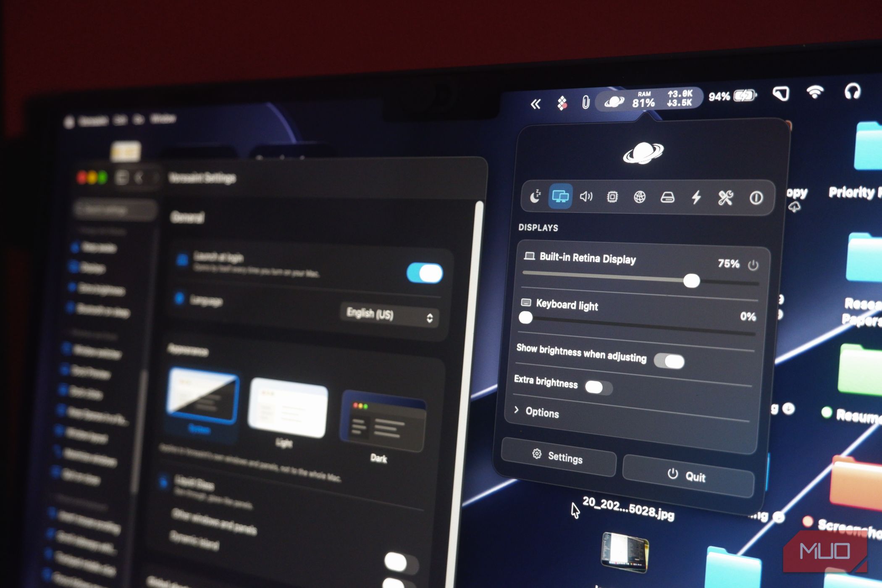
Task: Click the paperclip menu bar icon
Action: [x=585, y=102]
